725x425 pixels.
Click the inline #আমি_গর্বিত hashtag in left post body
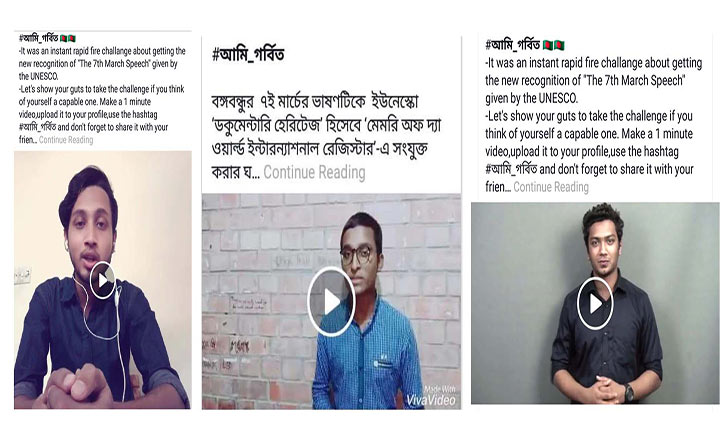pyautogui.click(x=37, y=127)
